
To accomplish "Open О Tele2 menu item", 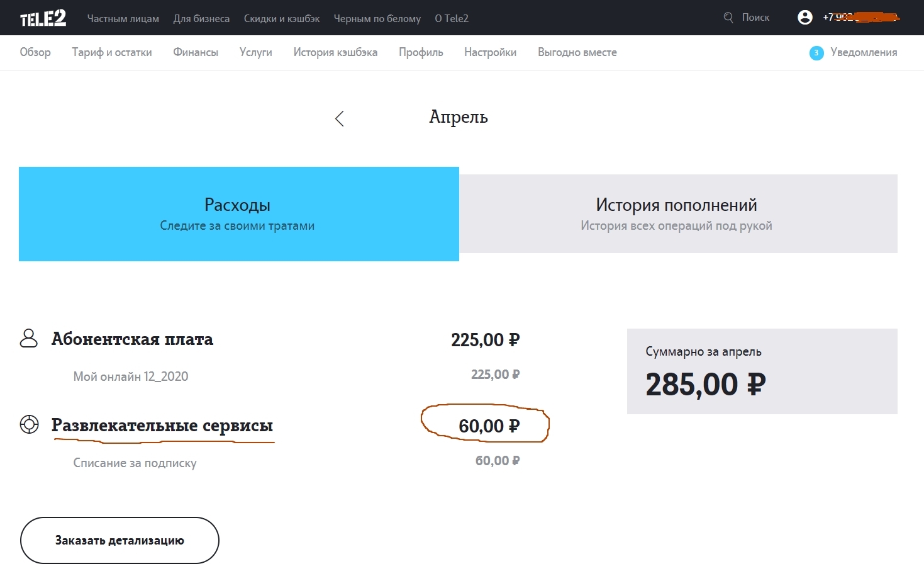I will 452,18.
